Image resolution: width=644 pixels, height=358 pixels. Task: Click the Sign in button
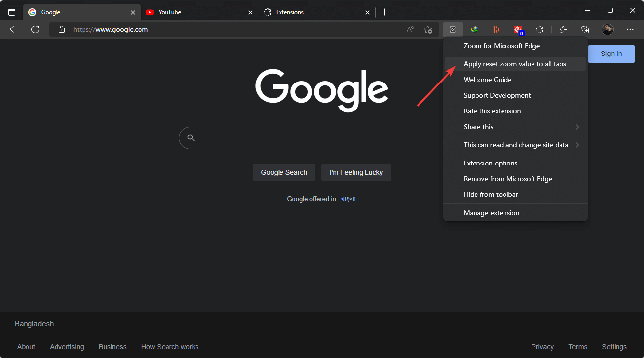click(611, 54)
